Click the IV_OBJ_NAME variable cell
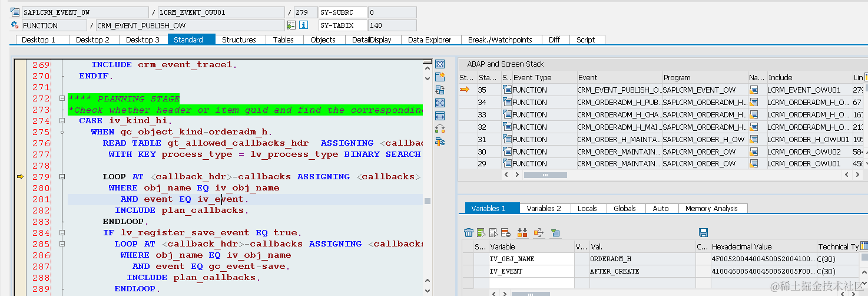 pyautogui.click(x=531, y=259)
